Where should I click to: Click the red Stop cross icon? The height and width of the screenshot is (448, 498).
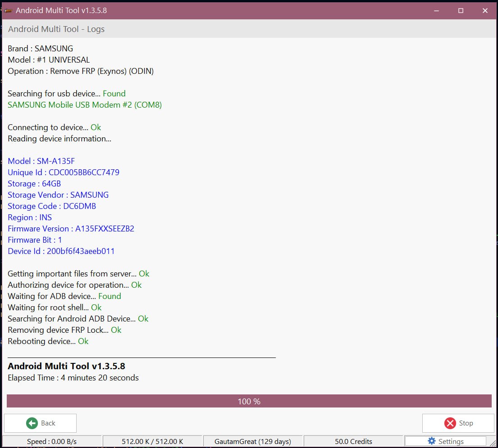pos(450,423)
